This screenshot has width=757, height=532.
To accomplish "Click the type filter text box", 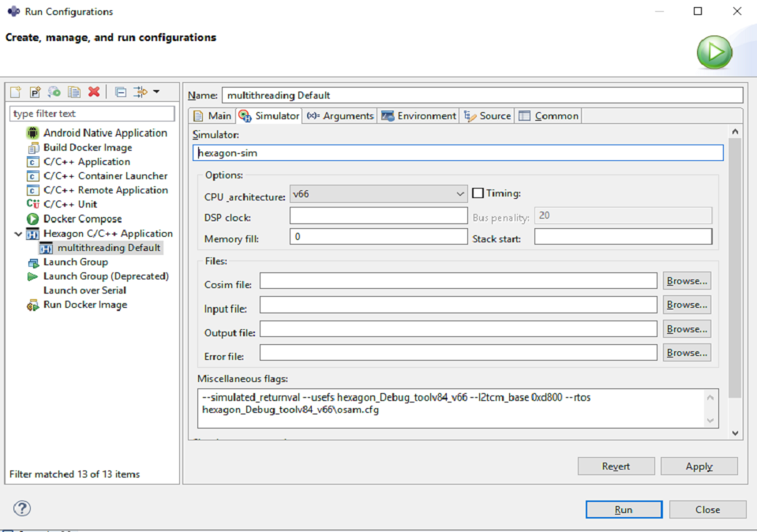I will pyautogui.click(x=92, y=114).
